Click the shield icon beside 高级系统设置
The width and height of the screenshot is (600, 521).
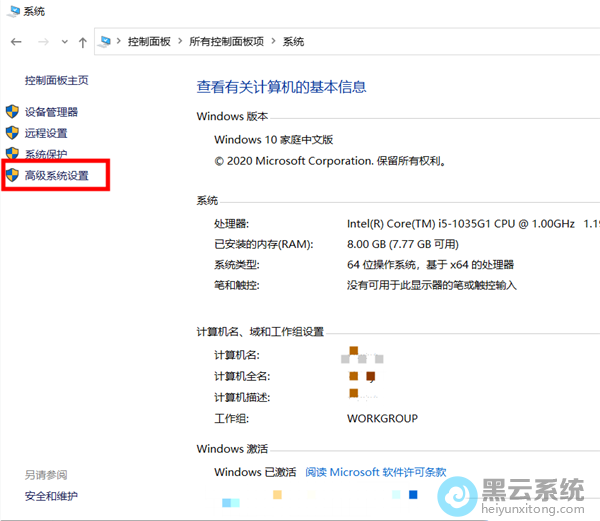coord(12,175)
